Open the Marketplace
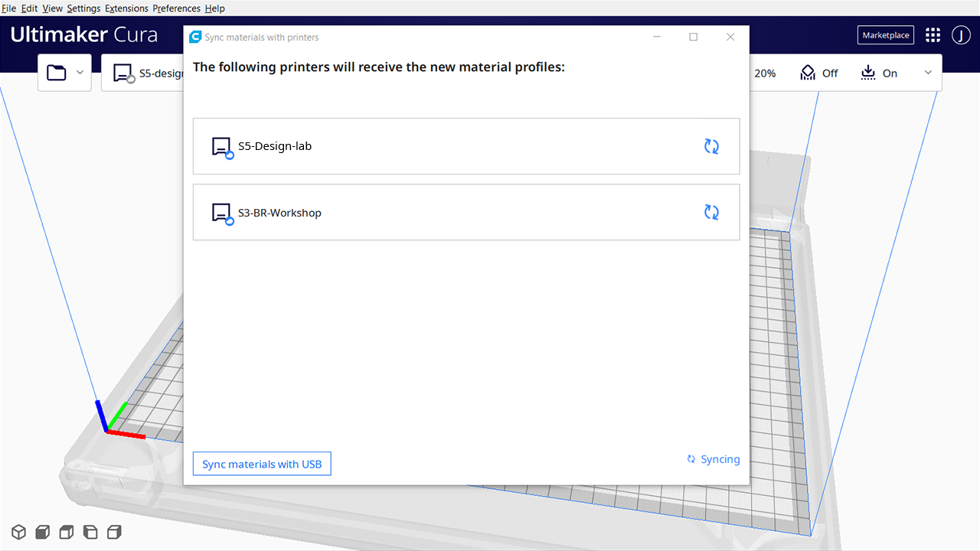 [886, 35]
